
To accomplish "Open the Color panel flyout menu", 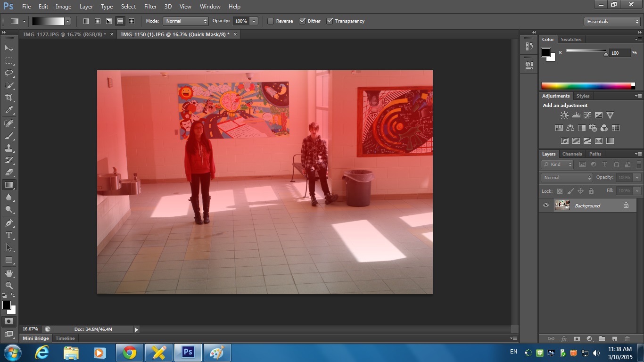I will click(638, 40).
